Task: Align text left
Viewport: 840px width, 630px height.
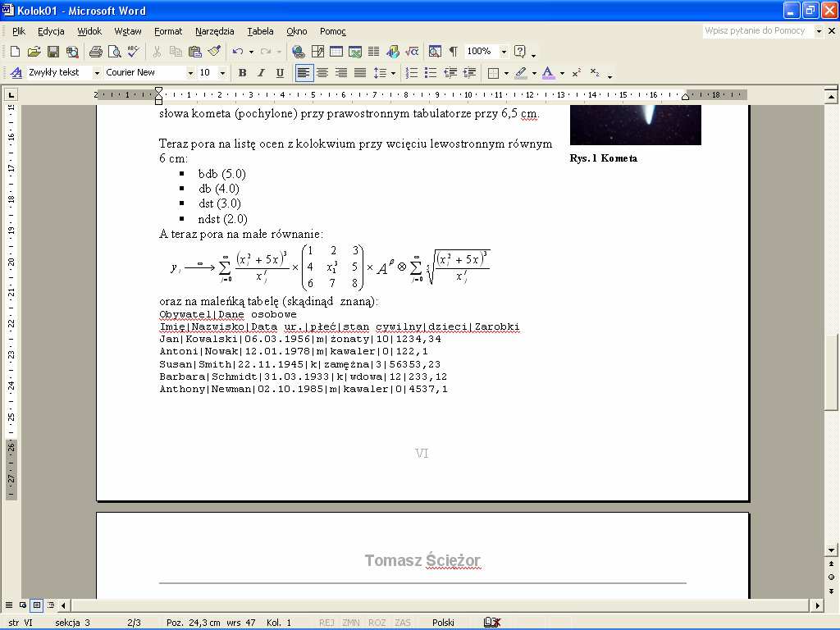Action: pos(304,72)
